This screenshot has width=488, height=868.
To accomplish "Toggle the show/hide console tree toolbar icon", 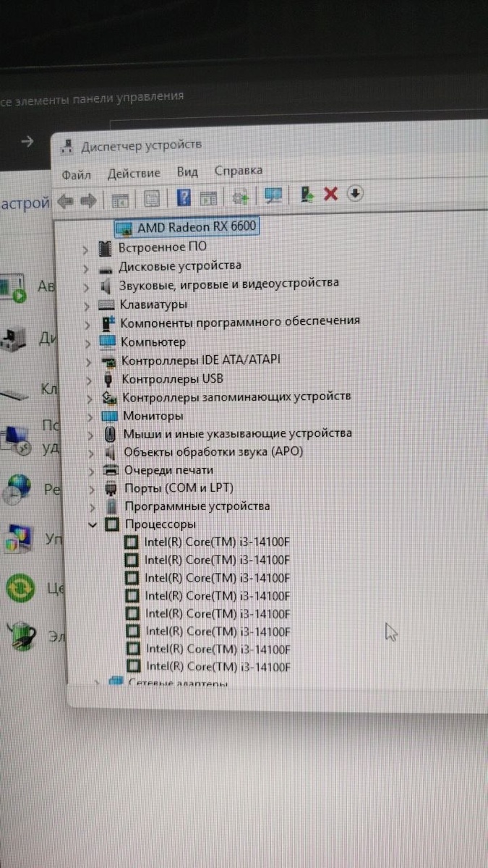I will [120, 199].
